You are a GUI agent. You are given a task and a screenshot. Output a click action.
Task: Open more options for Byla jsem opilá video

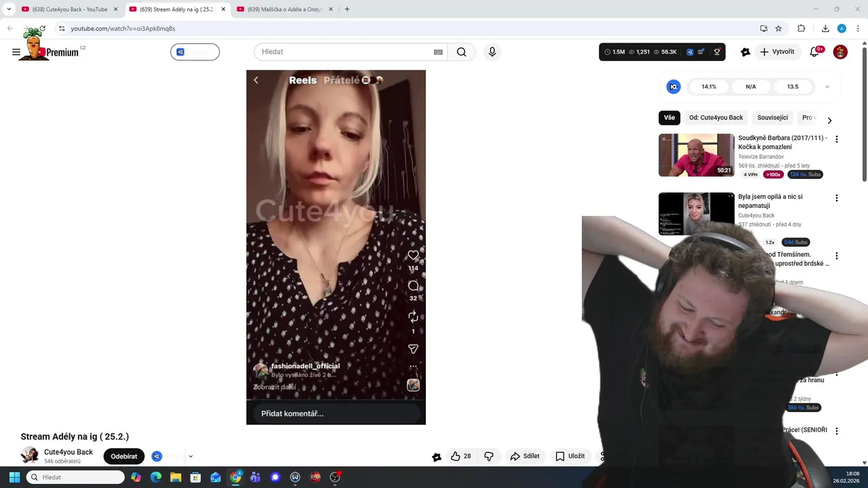pyautogui.click(x=836, y=198)
